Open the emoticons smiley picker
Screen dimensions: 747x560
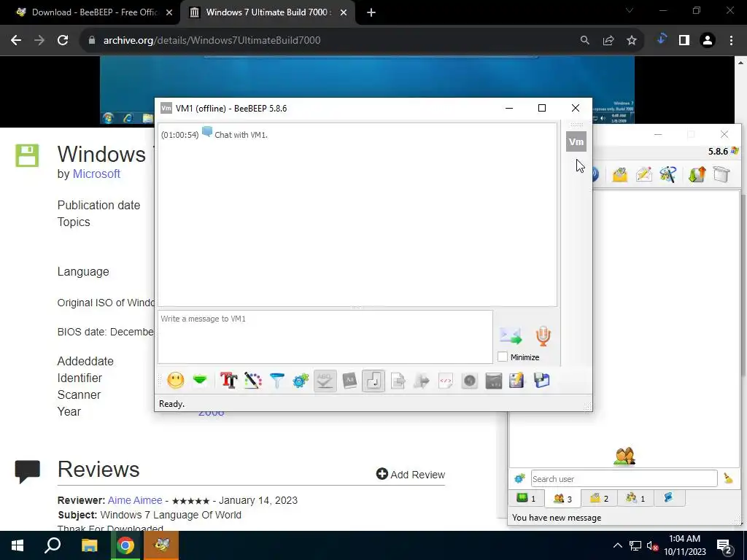176,381
